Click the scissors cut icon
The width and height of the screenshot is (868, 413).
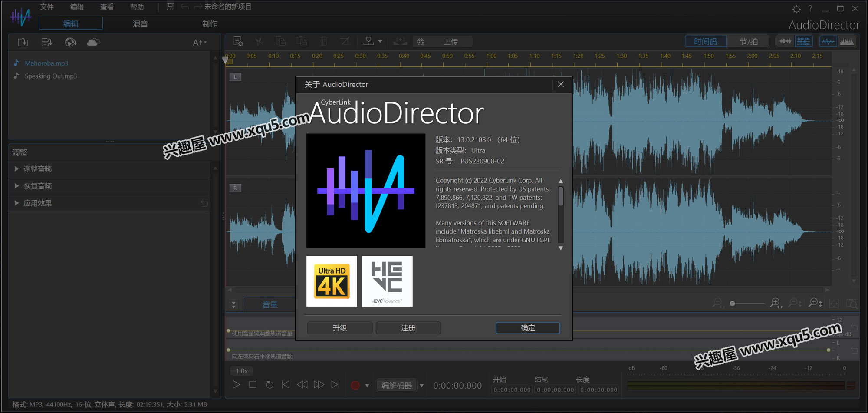pyautogui.click(x=259, y=42)
